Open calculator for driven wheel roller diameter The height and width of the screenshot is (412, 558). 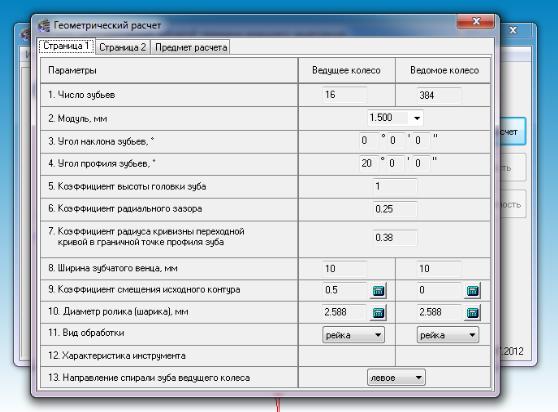(x=472, y=312)
